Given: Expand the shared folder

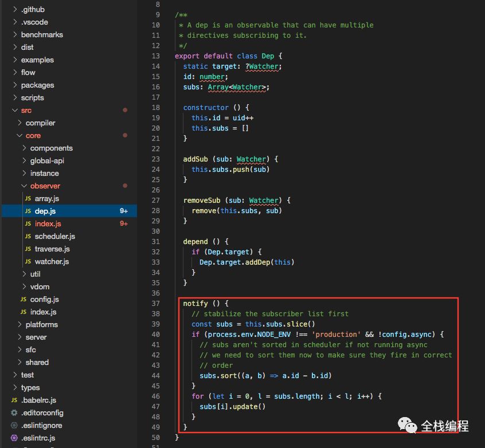Looking at the screenshot, I should pos(37,363).
